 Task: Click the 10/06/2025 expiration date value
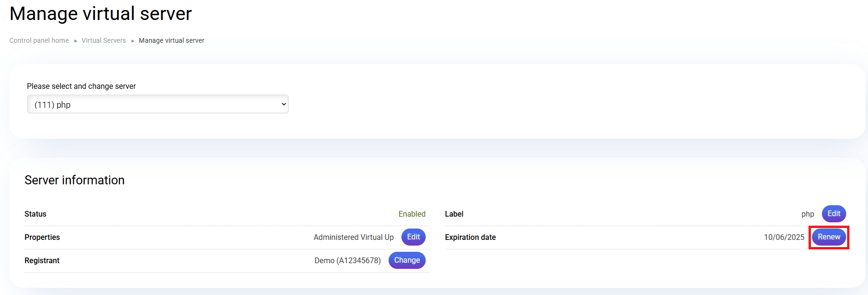784,238
